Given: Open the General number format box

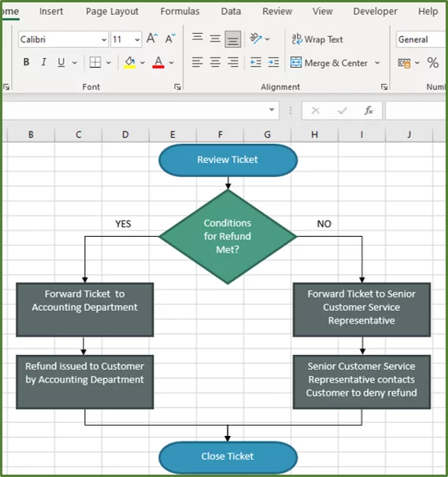Looking at the screenshot, I should coord(421,39).
